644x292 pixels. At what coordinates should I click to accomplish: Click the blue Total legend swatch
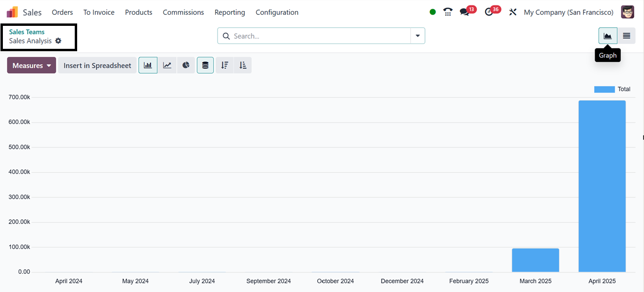pyautogui.click(x=604, y=90)
